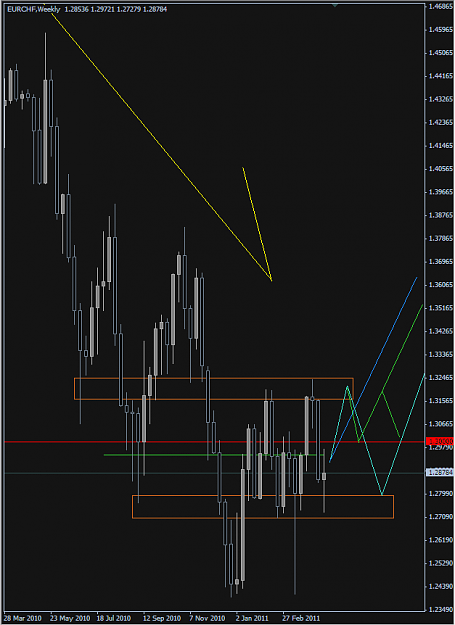
Task: Click price axis value 1.25290
Action: pos(441,564)
